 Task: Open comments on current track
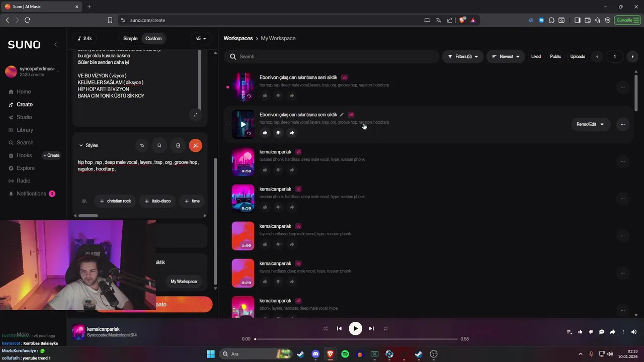602,332
